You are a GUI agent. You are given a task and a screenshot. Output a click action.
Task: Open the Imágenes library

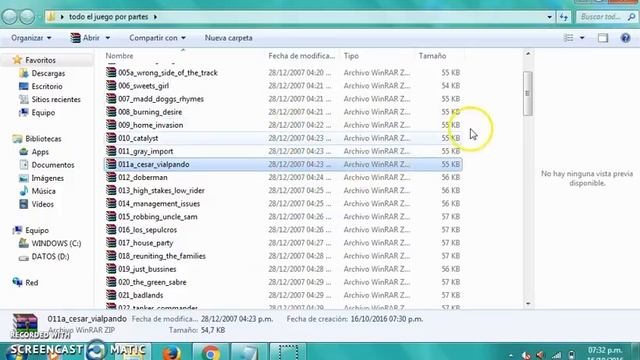point(47,178)
